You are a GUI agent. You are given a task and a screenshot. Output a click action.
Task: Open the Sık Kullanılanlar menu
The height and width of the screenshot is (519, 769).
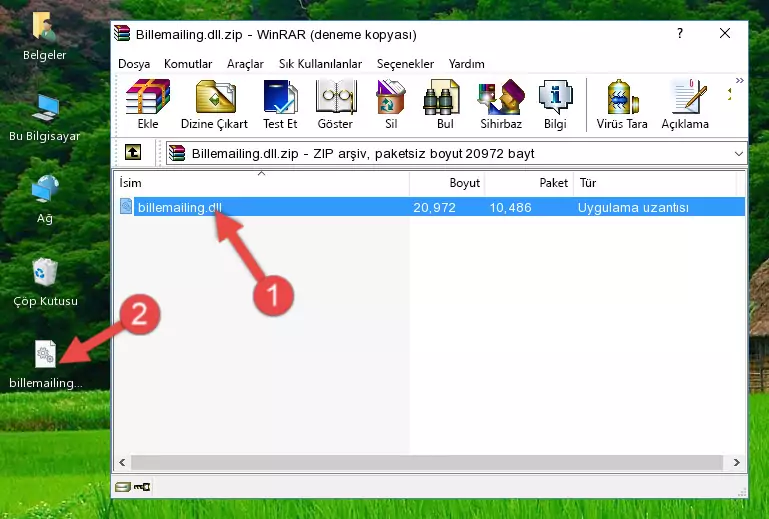coord(320,64)
